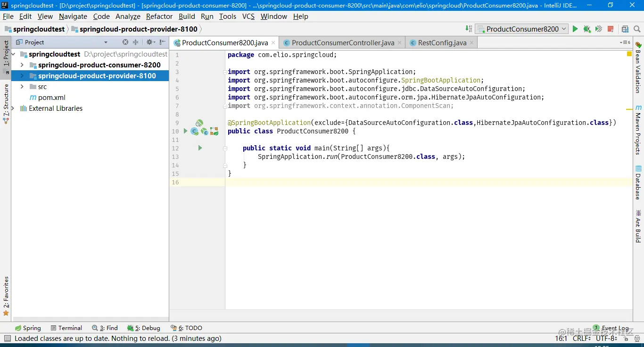Open Search Everywhere magnifier icon
The image size is (644, 347).
pyautogui.click(x=637, y=29)
